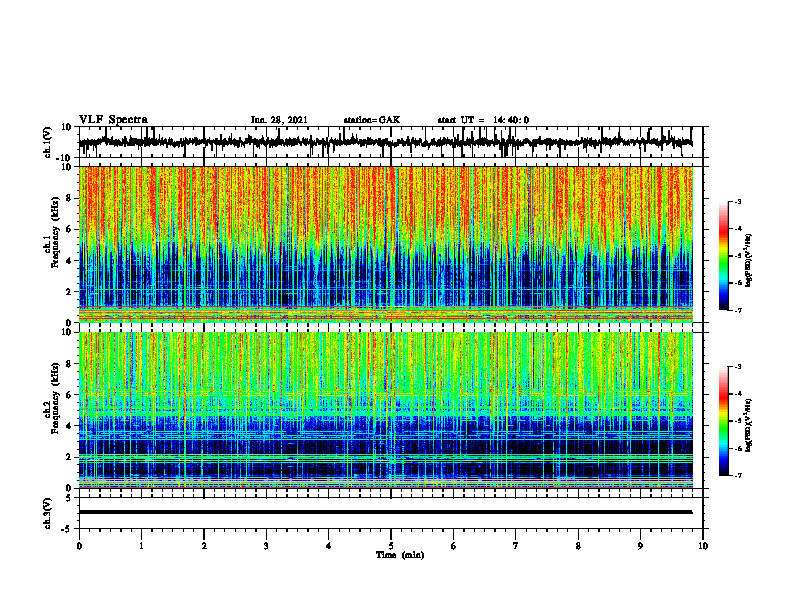Click the "4" kHz tick on ch.2 spectrogram

(70, 426)
